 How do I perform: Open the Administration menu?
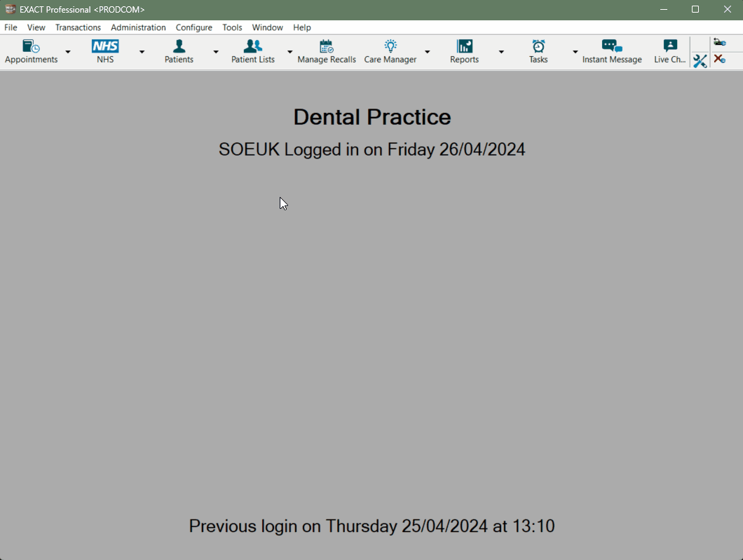click(138, 27)
